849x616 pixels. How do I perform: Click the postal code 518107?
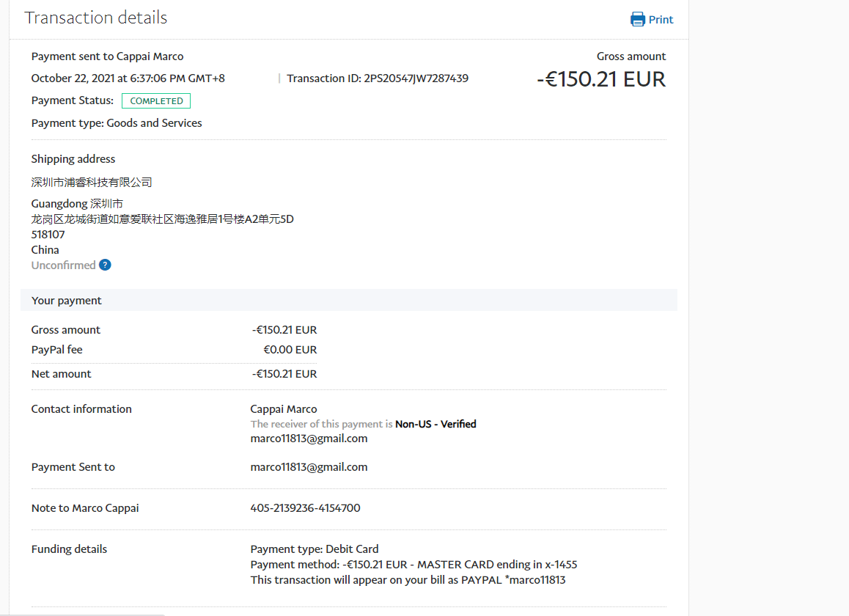pyautogui.click(x=48, y=235)
